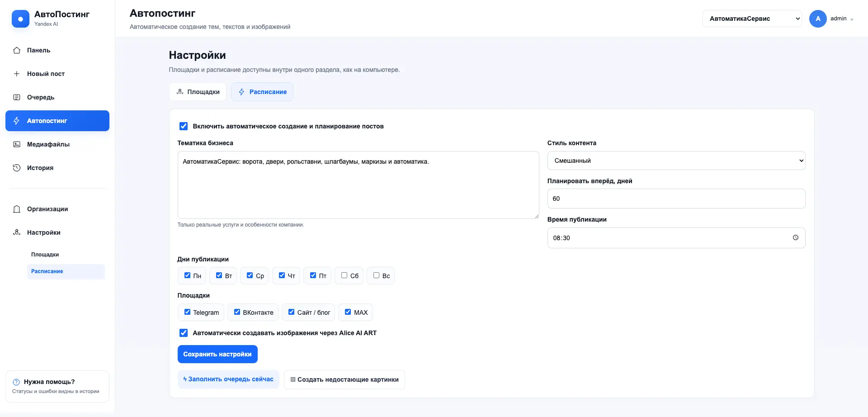Click the question mark help icon
868x417 pixels.
pyautogui.click(x=16, y=382)
